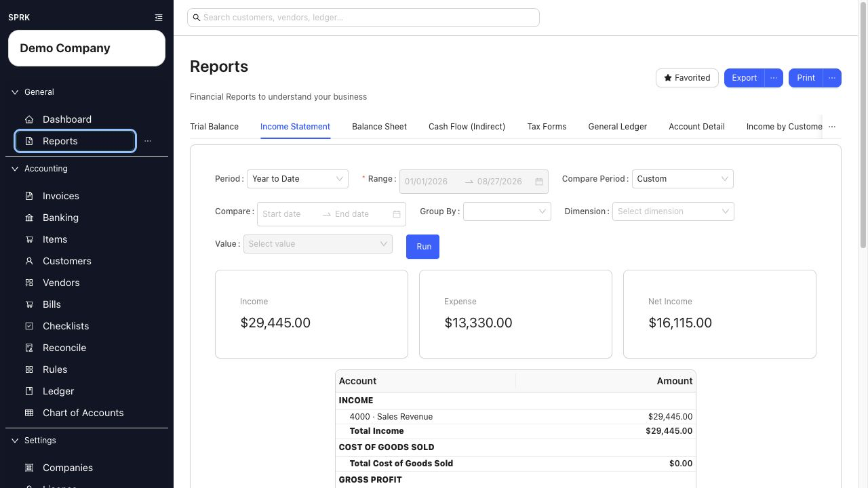Click the Reconcile icon
The image size is (868, 488).
[x=29, y=348]
